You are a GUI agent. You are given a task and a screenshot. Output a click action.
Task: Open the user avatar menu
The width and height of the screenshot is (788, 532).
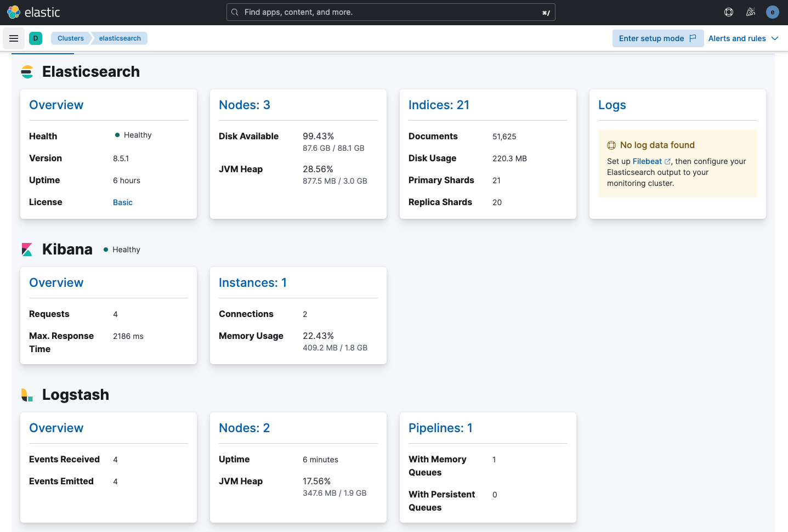click(x=773, y=12)
